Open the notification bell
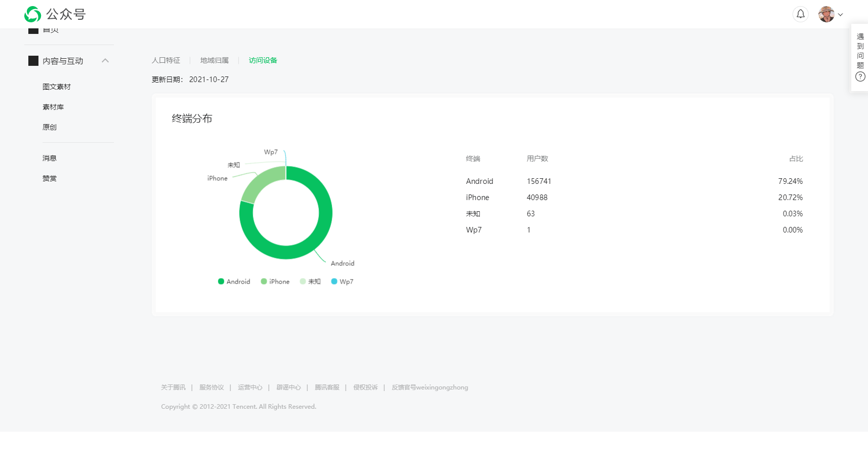This screenshot has width=868, height=466. 800,14
